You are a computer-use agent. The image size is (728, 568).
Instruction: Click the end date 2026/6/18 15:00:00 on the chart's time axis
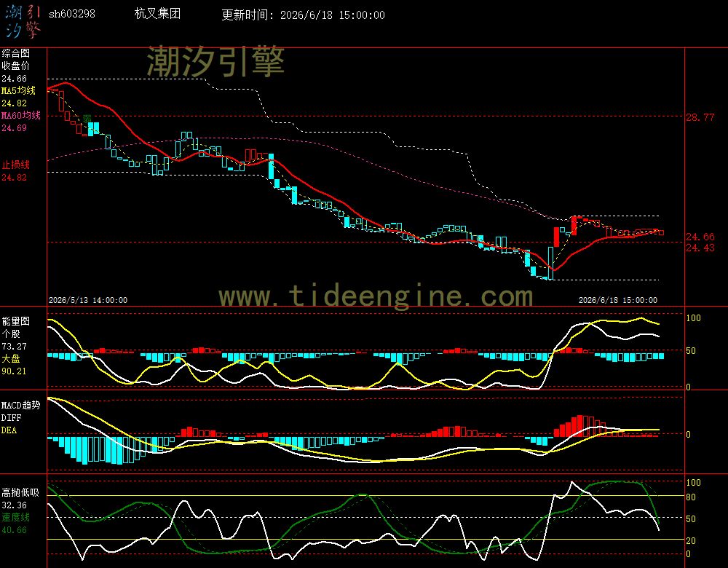point(618,300)
